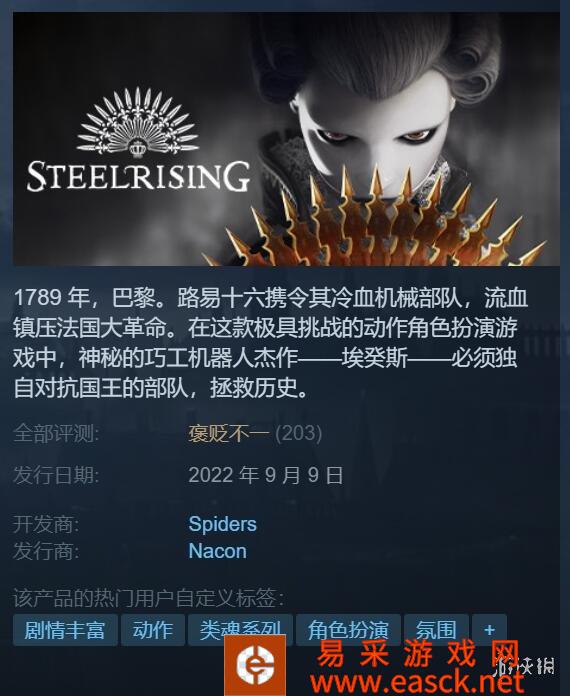Screen dimensions: 570x696
Task: Select the 动作 tag
Action: (153, 630)
